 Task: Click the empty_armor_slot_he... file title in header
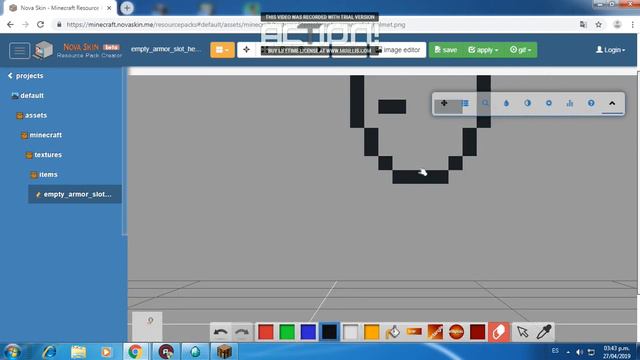[166, 49]
